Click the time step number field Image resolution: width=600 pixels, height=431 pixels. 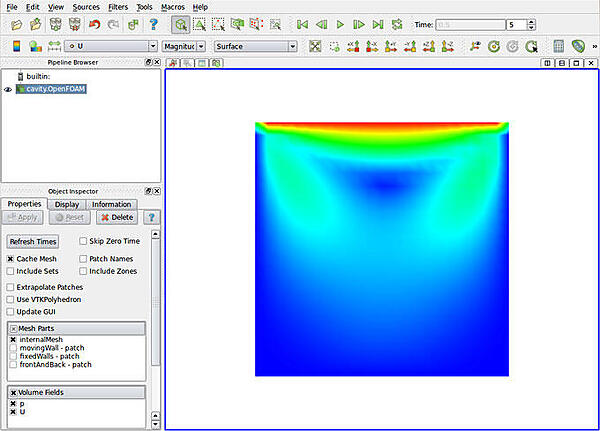521,23
